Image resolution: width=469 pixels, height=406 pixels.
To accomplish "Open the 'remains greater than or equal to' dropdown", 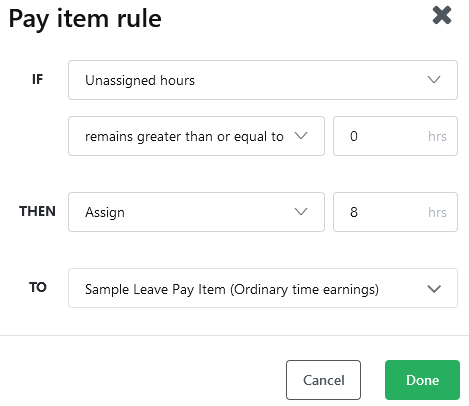I will tap(196, 136).
